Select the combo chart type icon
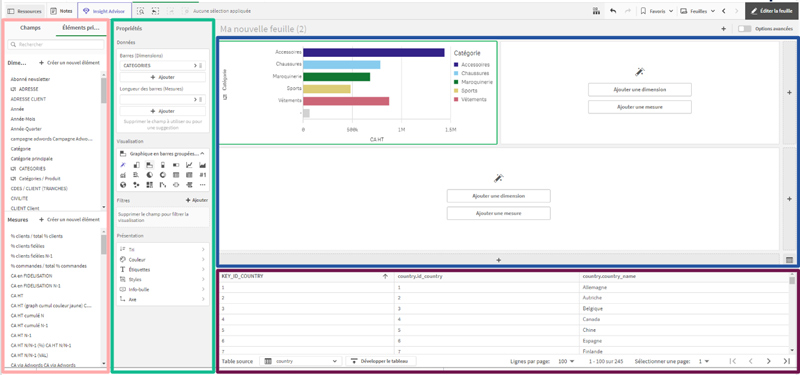800x375 pixels. (123, 174)
